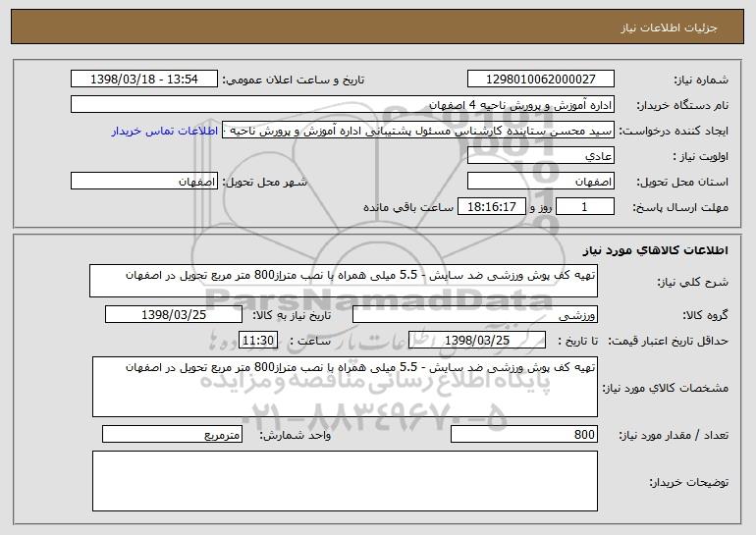The image size is (756, 535).
Task: Click the price validity date field next to تا تاریخ
Action: point(477,340)
